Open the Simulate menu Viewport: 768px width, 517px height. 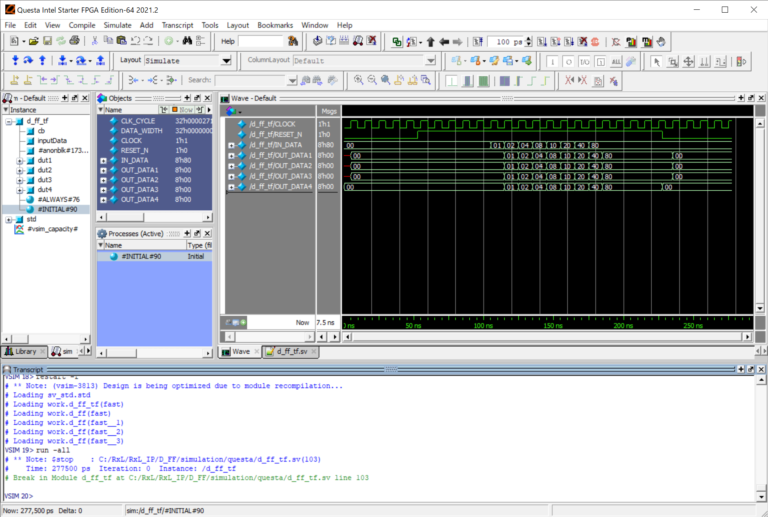click(x=118, y=25)
